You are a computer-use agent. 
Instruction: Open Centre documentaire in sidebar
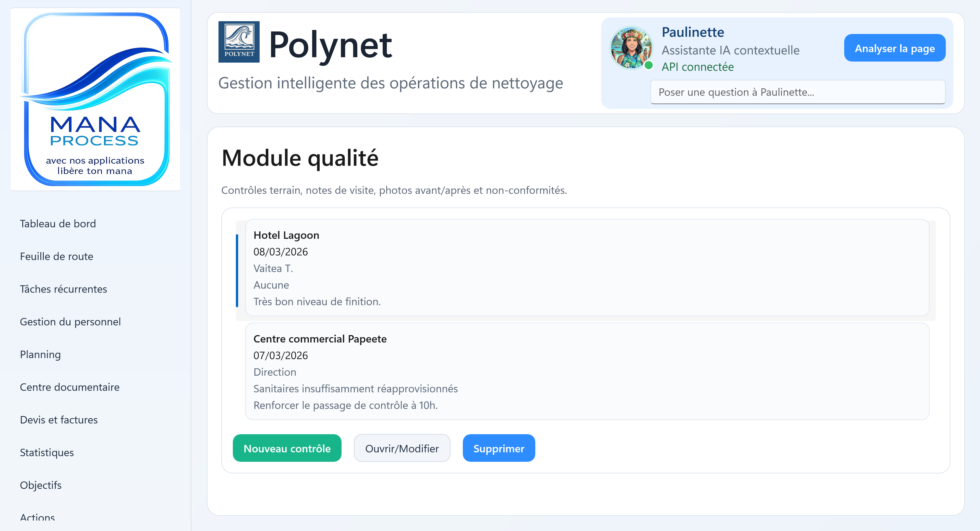click(x=70, y=387)
